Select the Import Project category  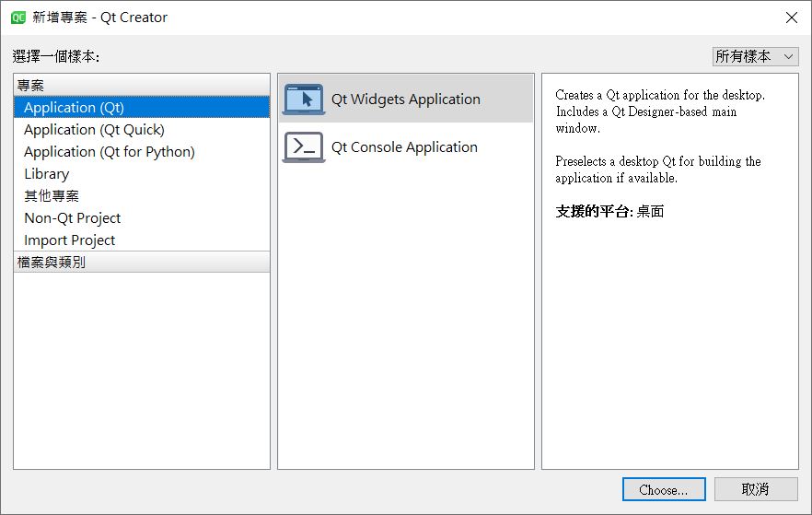click(x=142, y=240)
